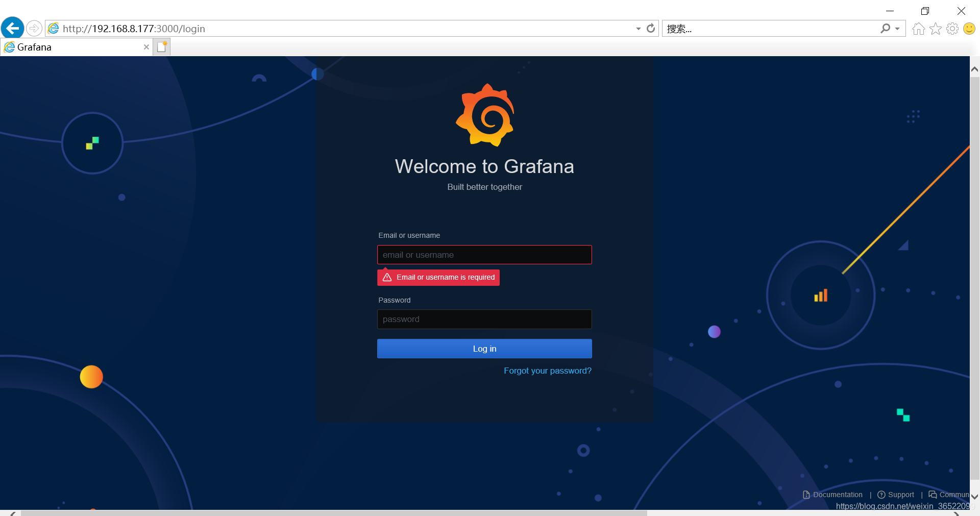
Task: Expand the search provider dropdown arrow
Action: click(x=897, y=29)
